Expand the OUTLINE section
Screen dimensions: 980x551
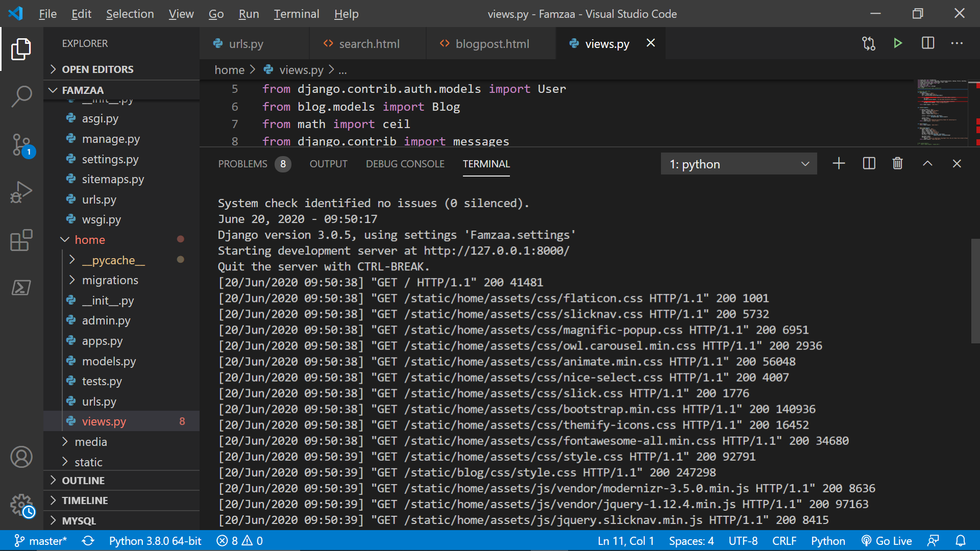point(83,481)
